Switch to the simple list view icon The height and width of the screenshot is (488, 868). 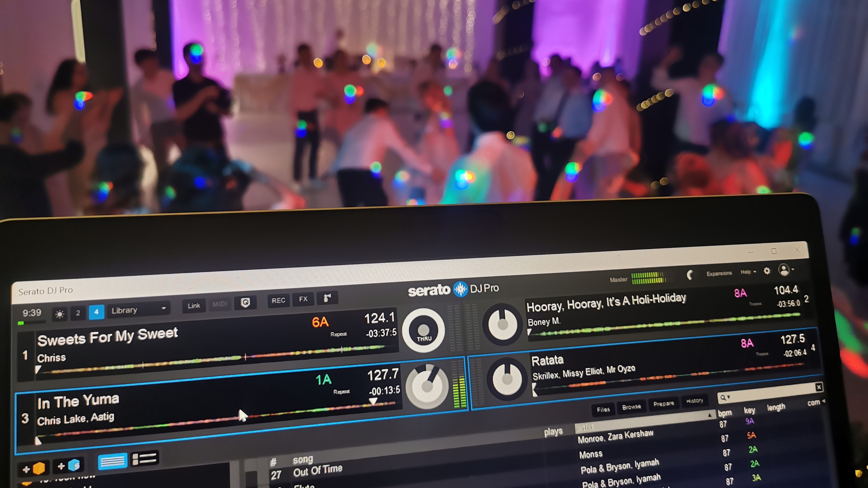[112, 461]
